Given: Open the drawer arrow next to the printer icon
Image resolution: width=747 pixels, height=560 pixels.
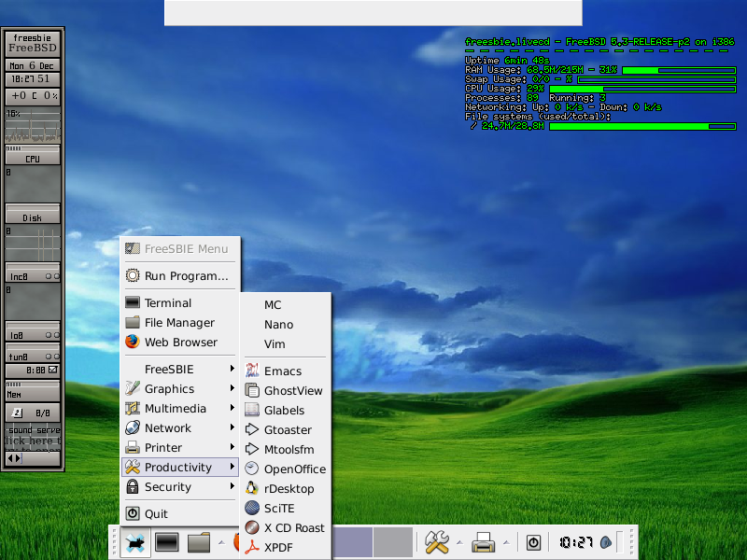Looking at the screenshot, I should 506,542.
